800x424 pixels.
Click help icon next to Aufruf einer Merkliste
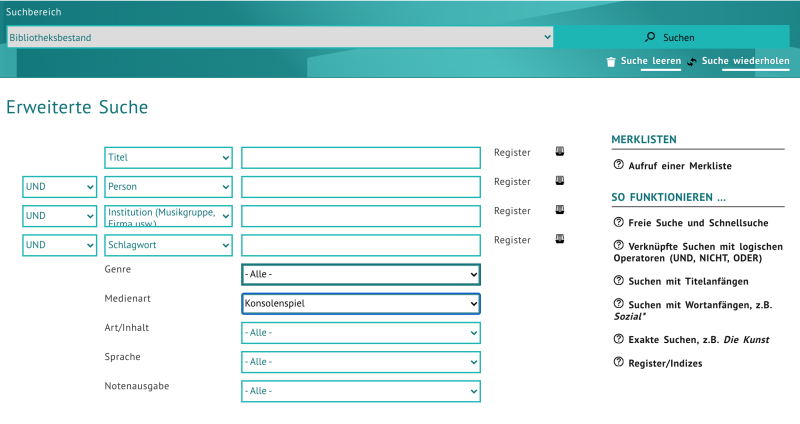[618, 165]
